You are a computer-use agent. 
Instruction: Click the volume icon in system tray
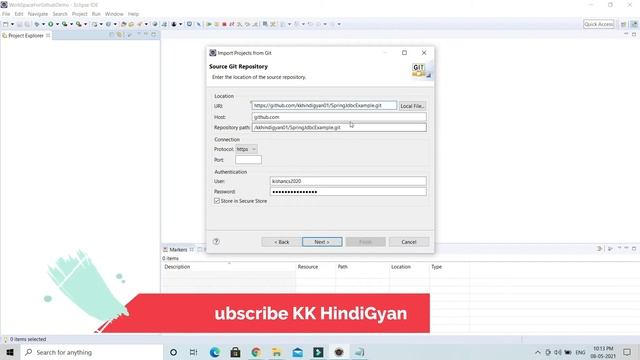(x=558, y=352)
